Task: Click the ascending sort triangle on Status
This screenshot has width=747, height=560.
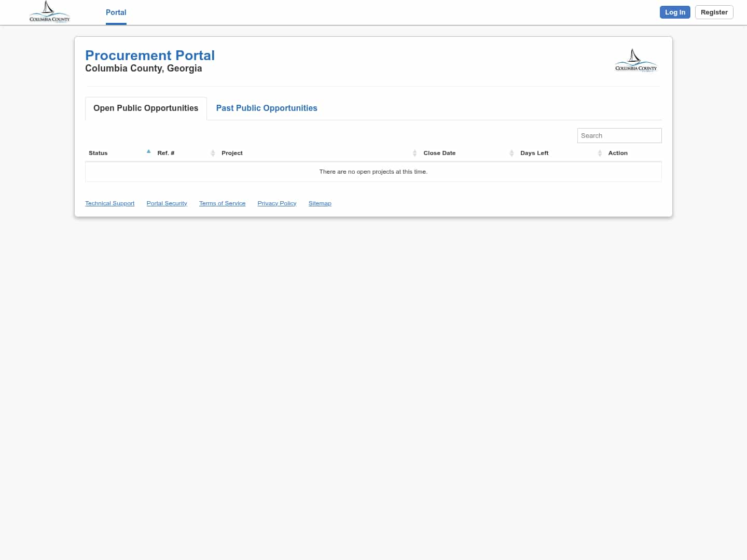Action: [149, 151]
